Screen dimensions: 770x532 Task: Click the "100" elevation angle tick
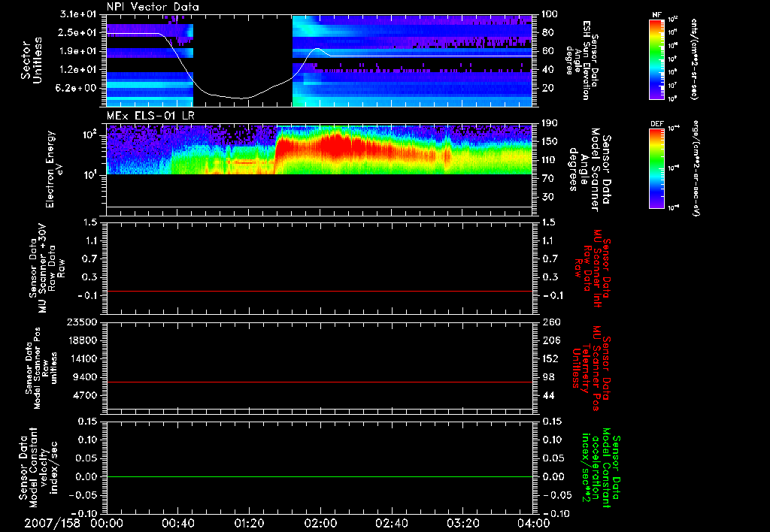click(x=550, y=14)
